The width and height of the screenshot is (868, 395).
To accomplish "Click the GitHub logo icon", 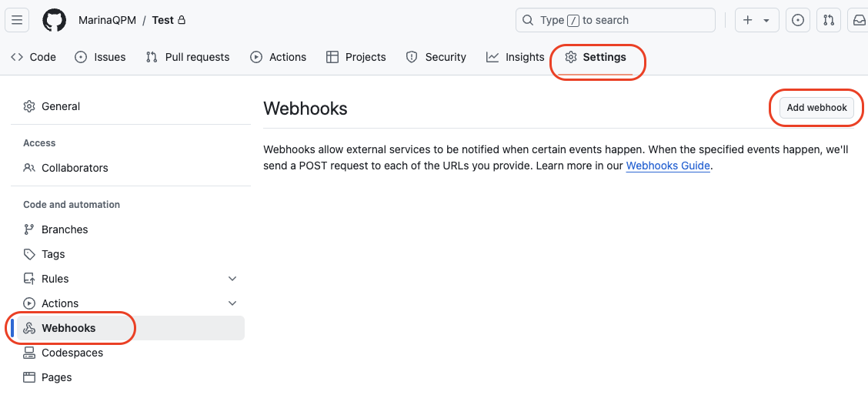I will (54, 20).
